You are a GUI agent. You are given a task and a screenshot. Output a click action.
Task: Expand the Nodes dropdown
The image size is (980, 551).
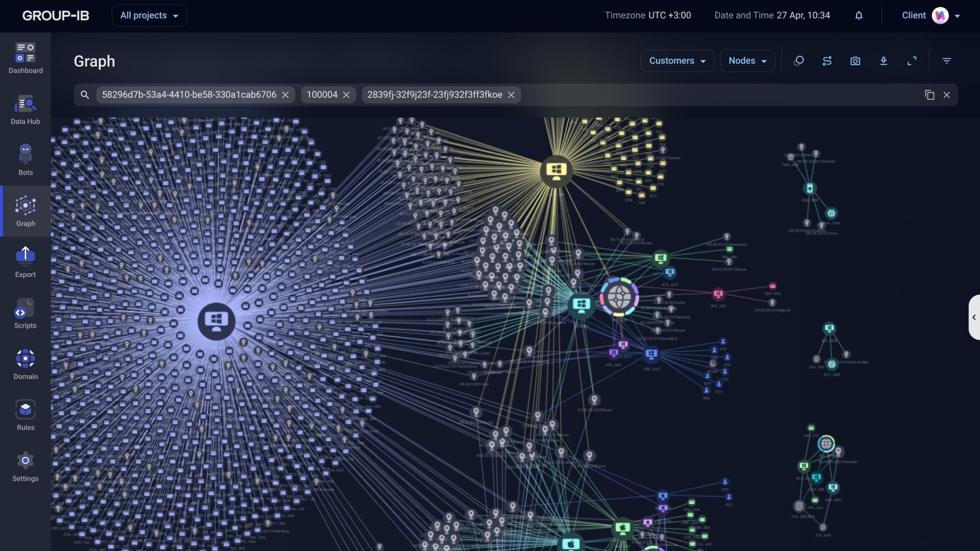[x=747, y=61]
